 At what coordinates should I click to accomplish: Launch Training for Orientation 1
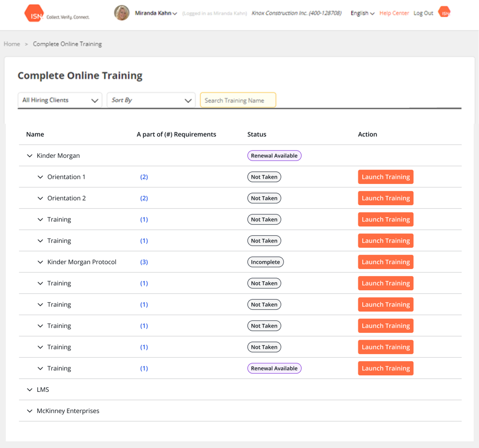point(385,177)
